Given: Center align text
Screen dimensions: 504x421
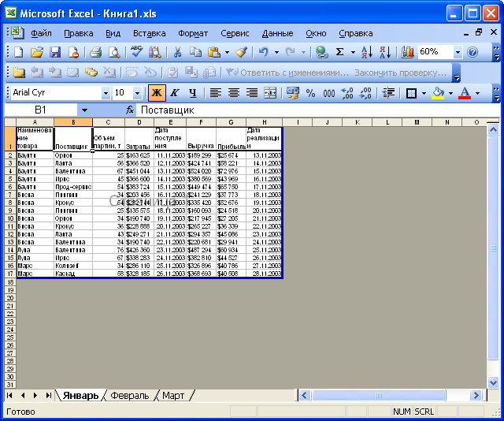Looking at the screenshot, I should tap(234, 93).
